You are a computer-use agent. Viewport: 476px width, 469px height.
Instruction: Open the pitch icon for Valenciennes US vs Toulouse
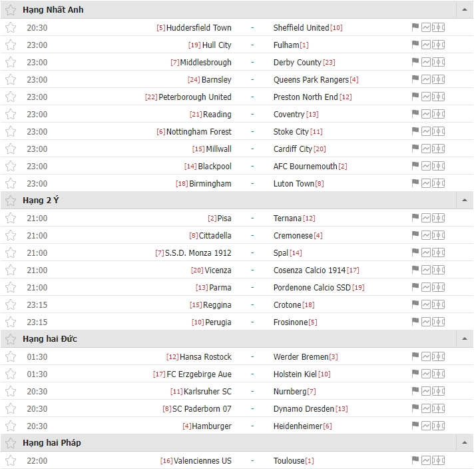(x=439, y=460)
